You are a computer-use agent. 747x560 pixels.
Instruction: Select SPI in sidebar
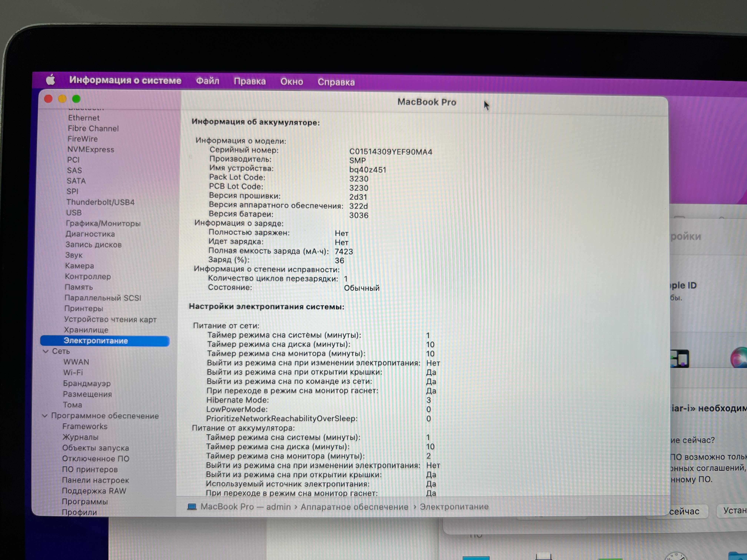(72, 191)
